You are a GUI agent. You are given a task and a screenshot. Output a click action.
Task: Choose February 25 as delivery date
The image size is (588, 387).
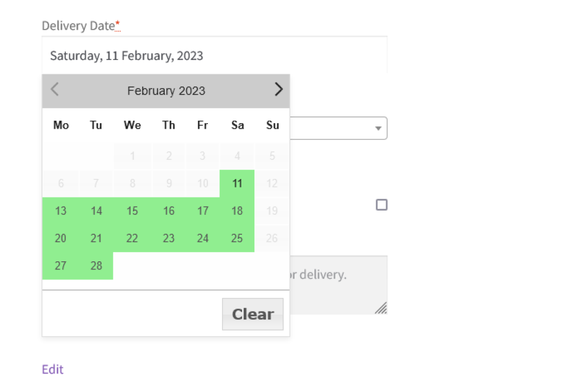click(237, 238)
